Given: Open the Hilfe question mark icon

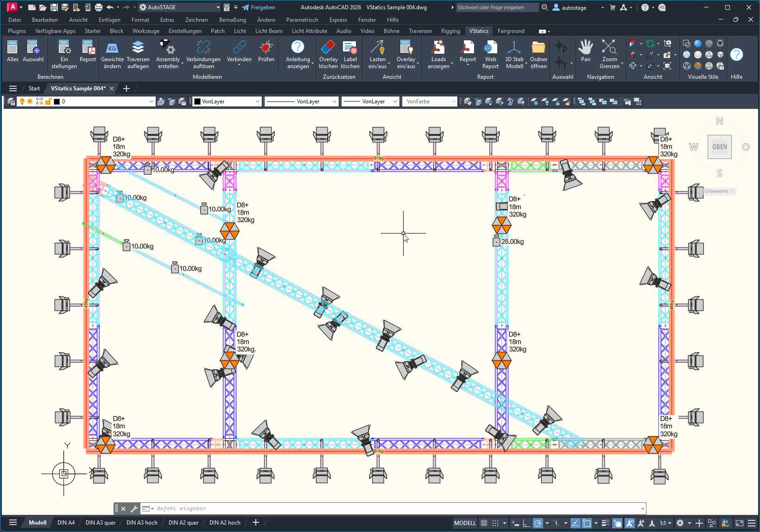Looking at the screenshot, I should point(736,55).
